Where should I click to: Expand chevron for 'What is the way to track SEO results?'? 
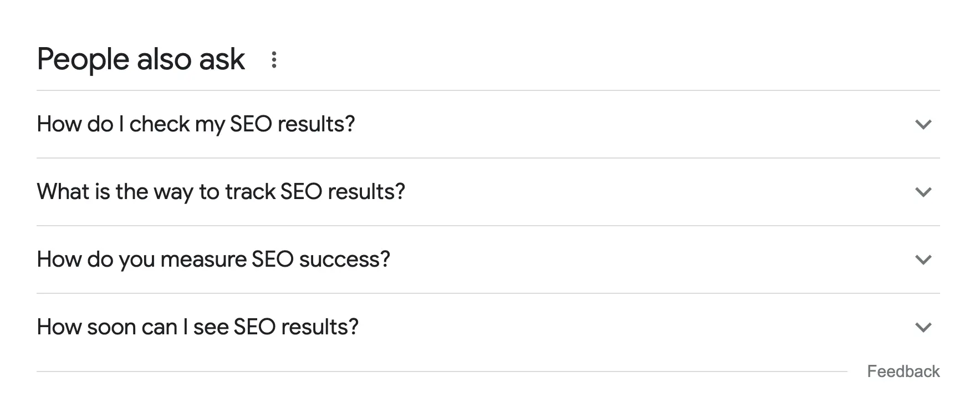(x=923, y=192)
